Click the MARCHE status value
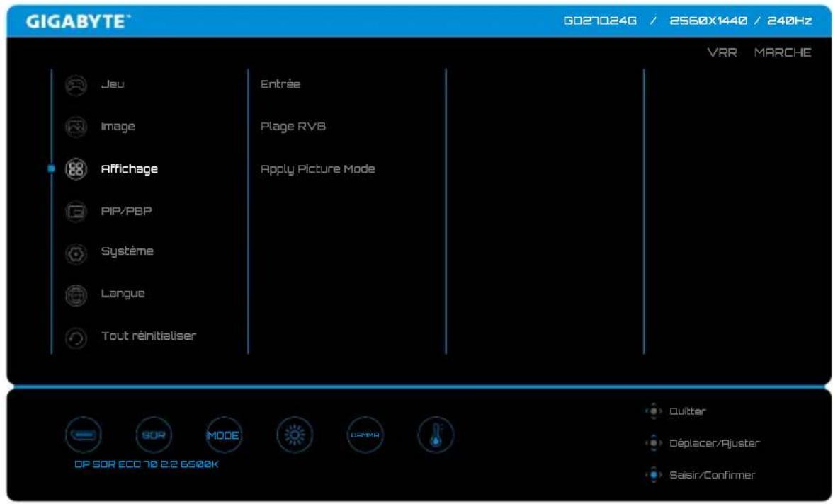 pos(783,52)
